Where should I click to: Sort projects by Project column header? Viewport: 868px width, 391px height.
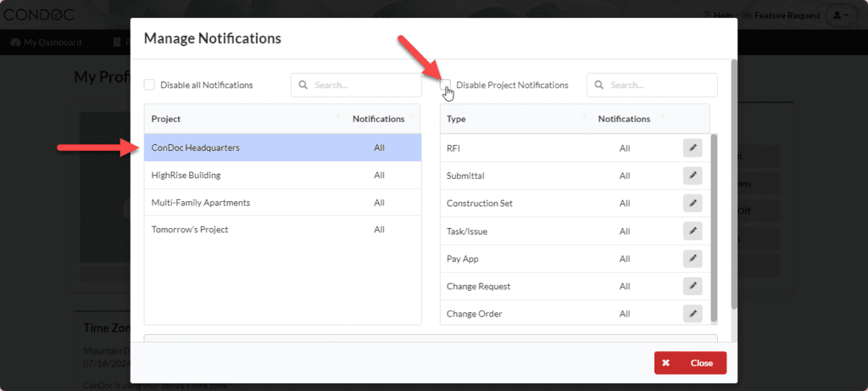pyautogui.click(x=166, y=119)
